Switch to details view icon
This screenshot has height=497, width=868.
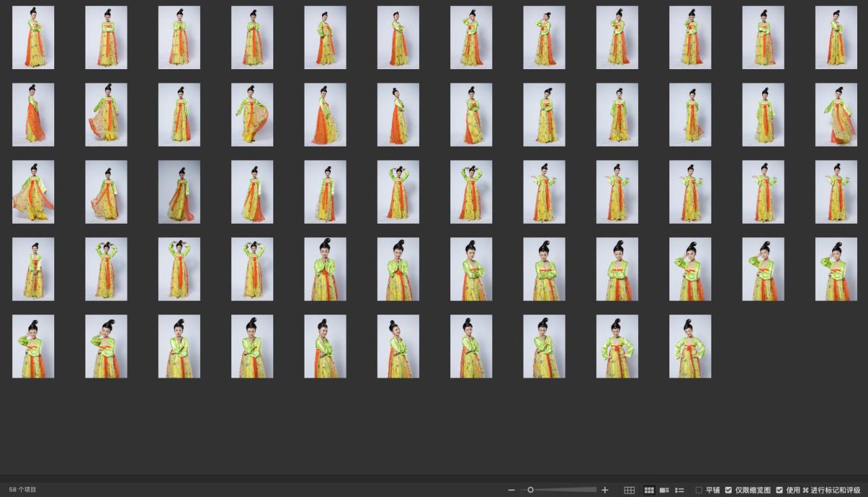664,490
